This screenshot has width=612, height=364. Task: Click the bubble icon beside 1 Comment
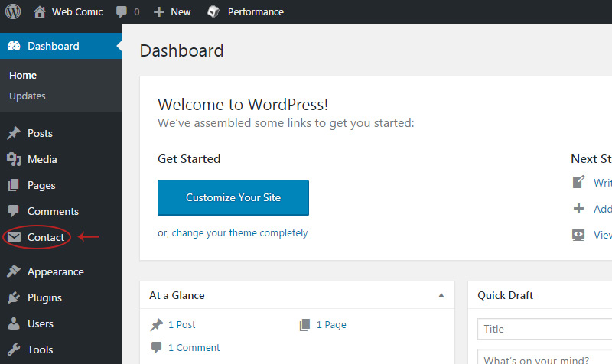pyautogui.click(x=157, y=347)
